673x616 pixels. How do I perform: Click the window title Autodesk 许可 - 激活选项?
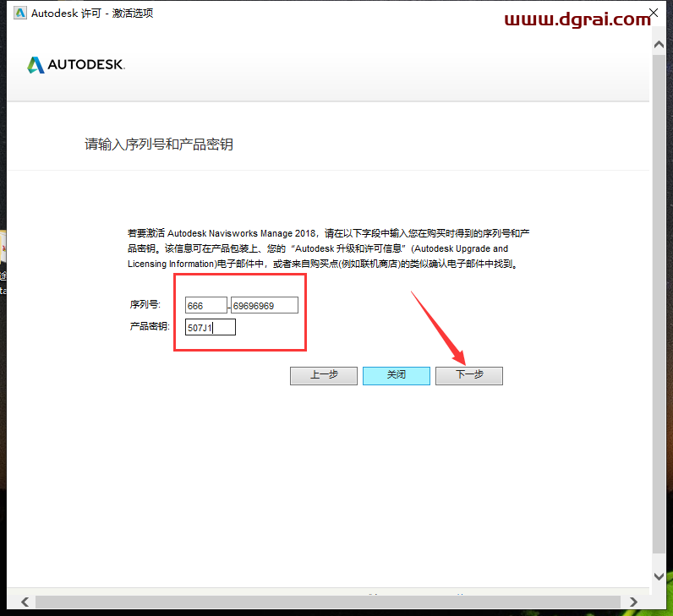(92, 14)
